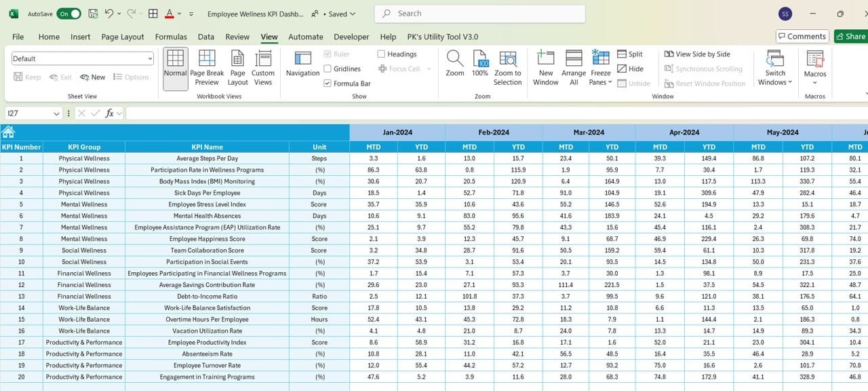Switch to Page Break Preview
This screenshot has width=868, height=391.
pyautogui.click(x=207, y=69)
